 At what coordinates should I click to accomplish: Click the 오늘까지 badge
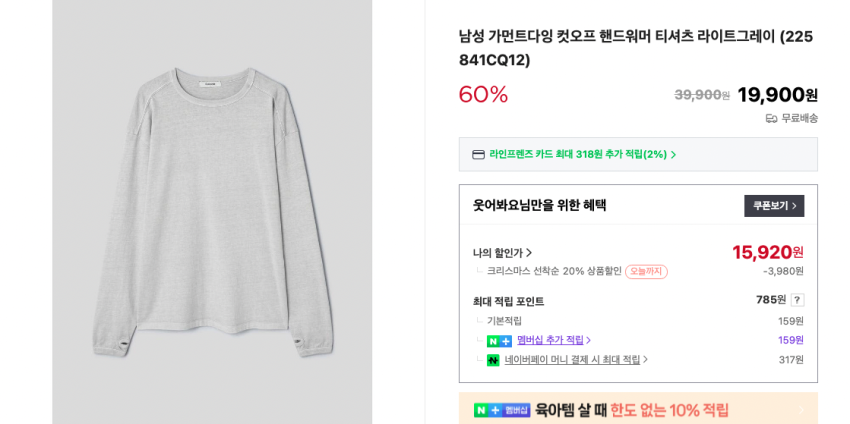tap(646, 272)
